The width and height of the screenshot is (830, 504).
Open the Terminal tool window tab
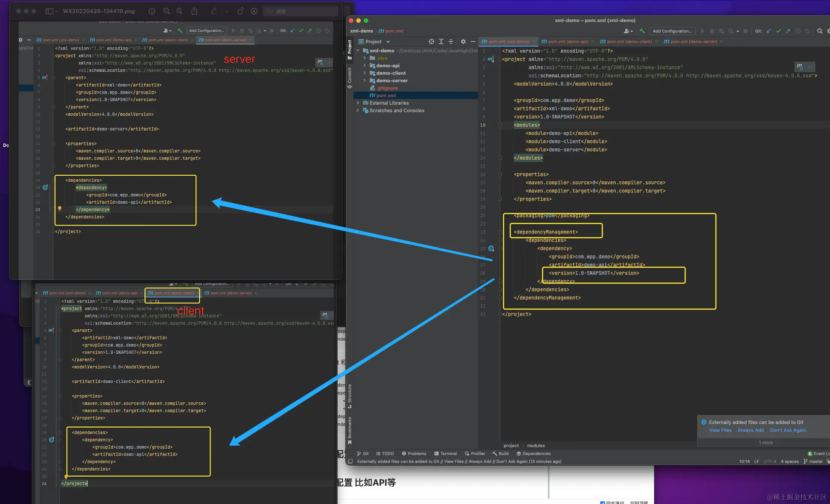[x=445, y=454]
